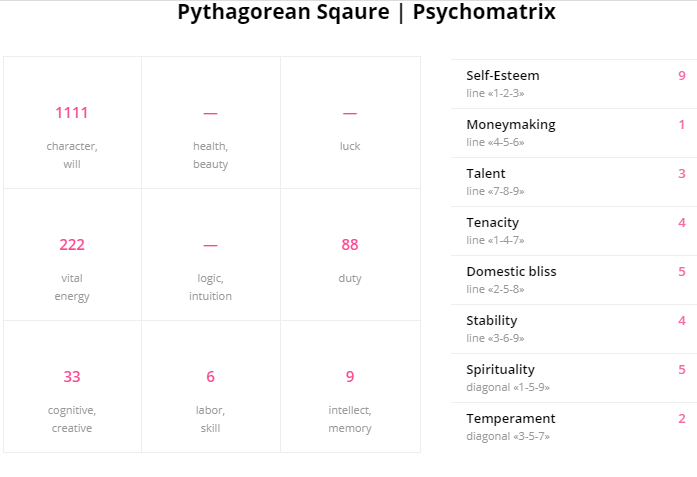Open the Talent line 7-8-9 row
The height and width of the screenshot is (477, 697).
574,182
